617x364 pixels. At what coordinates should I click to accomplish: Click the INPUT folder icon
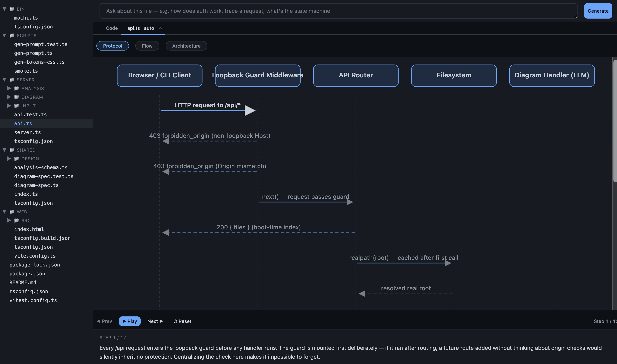pyautogui.click(x=17, y=105)
